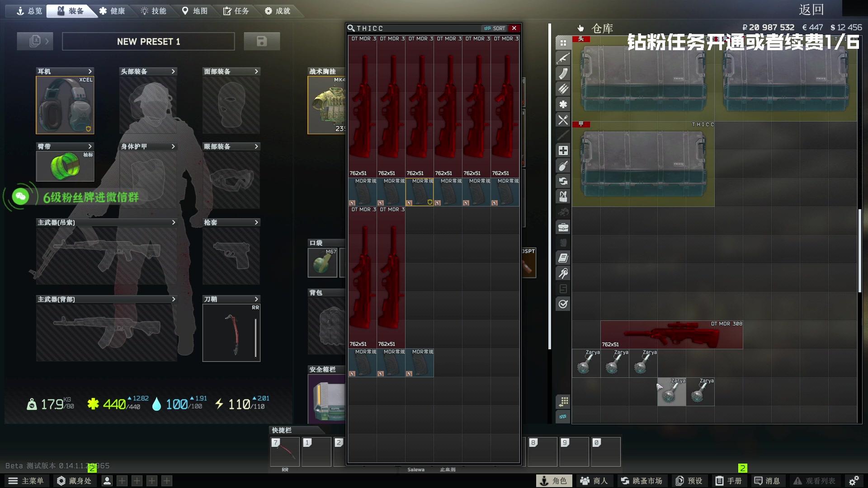Open the 角色 character screen
Image resolution: width=868 pixels, height=488 pixels.
point(554,481)
